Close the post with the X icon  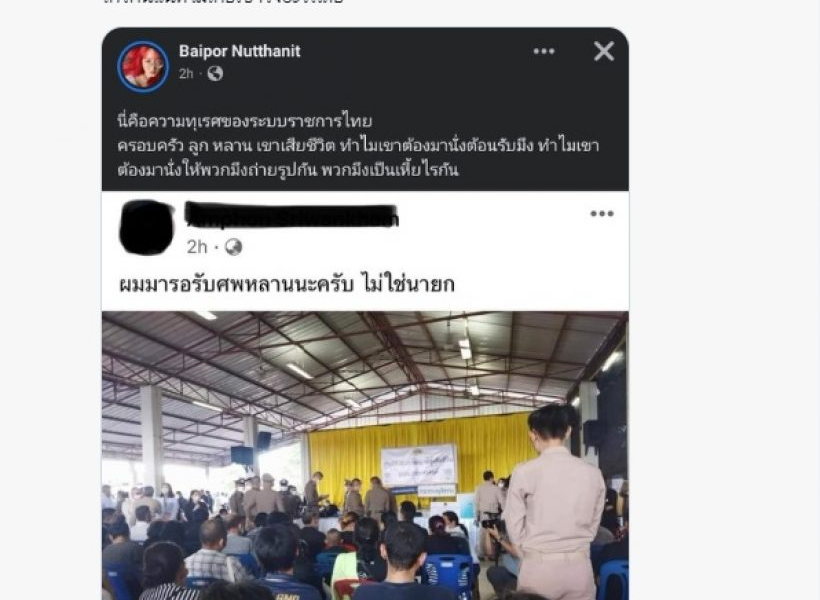coord(604,51)
